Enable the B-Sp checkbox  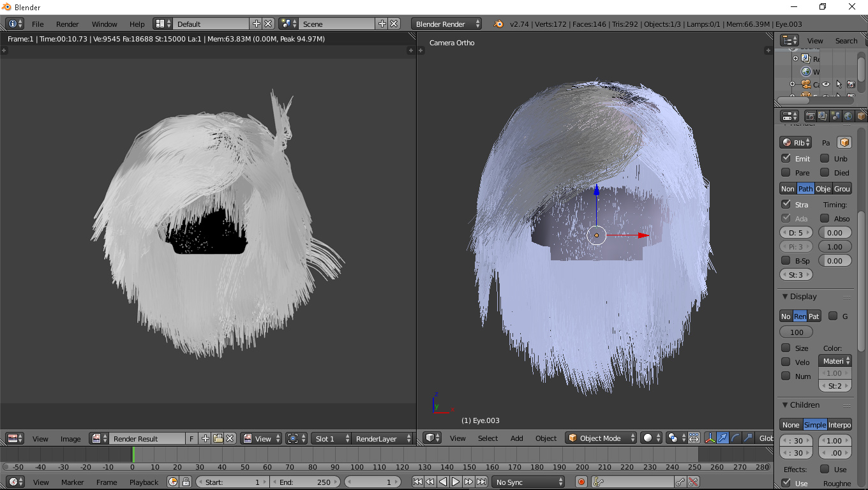coord(786,260)
